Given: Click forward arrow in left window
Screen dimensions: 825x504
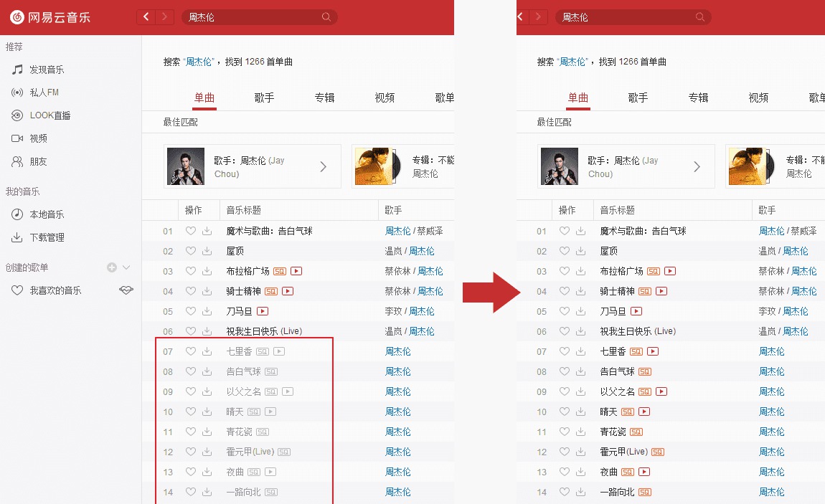Looking at the screenshot, I should [x=165, y=16].
